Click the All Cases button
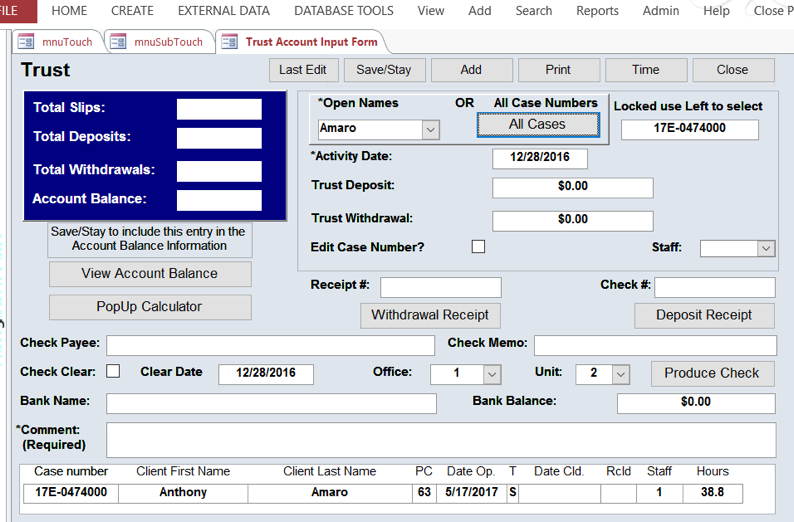This screenshot has width=794, height=522. pos(537,125)
